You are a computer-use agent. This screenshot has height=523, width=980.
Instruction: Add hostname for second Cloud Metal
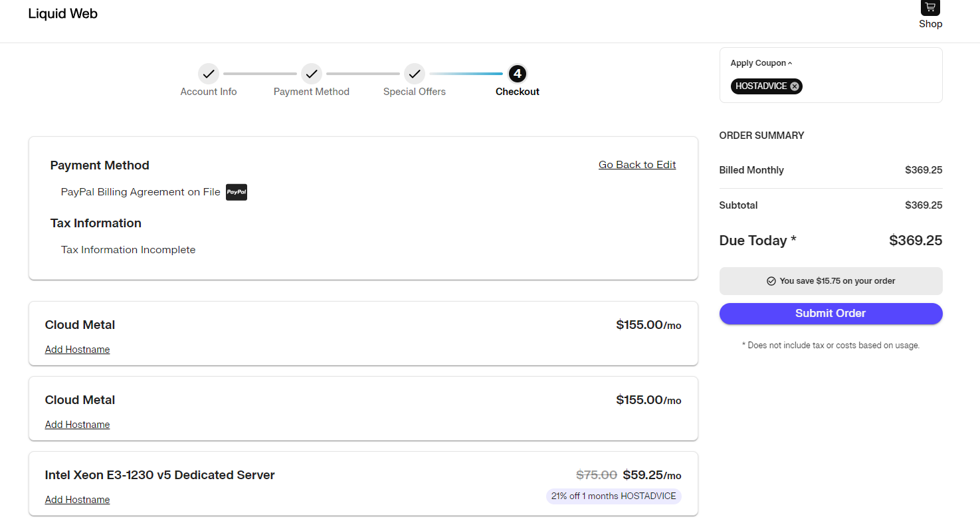[x=77, y=425]
